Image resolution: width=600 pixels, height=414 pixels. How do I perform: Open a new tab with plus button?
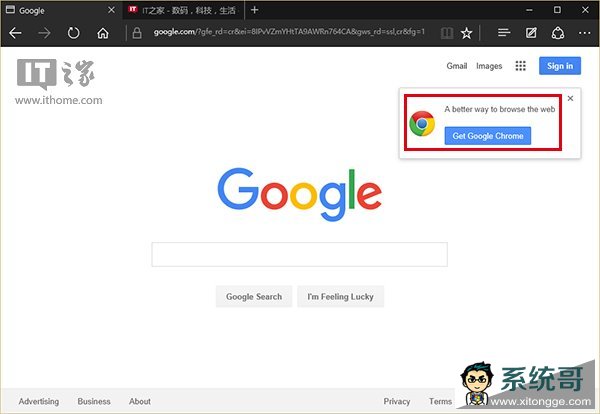click(x=254, y=10)
